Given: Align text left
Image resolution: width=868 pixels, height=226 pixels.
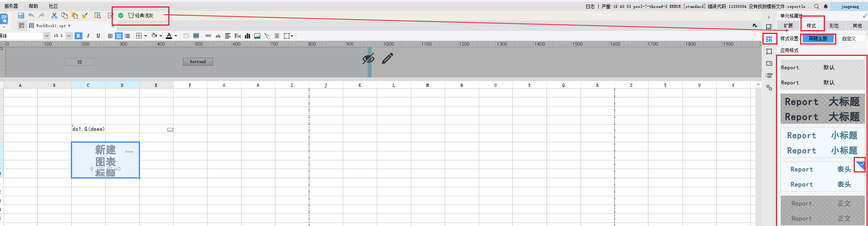Looking at the screenshot, I should [110, 36].
